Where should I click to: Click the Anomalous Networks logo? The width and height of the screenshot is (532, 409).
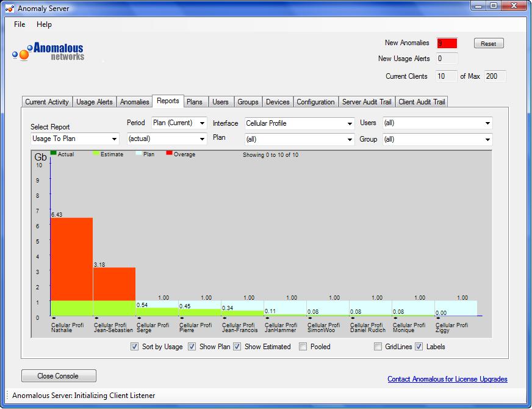48,51
